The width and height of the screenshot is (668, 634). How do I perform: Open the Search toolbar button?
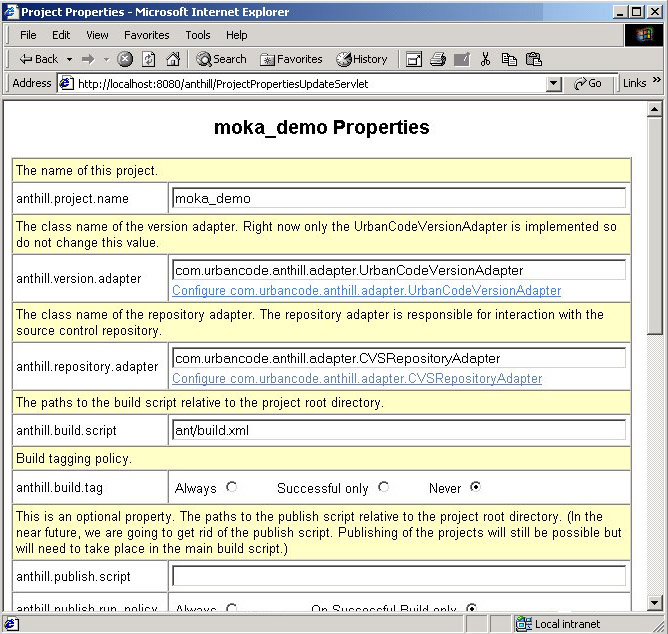tap(221, 59)
